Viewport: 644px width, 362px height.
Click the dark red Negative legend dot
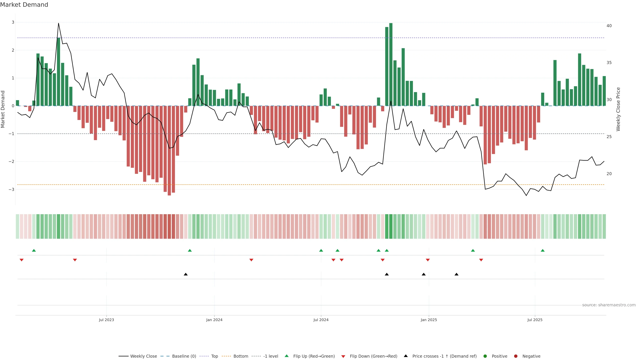516,356
